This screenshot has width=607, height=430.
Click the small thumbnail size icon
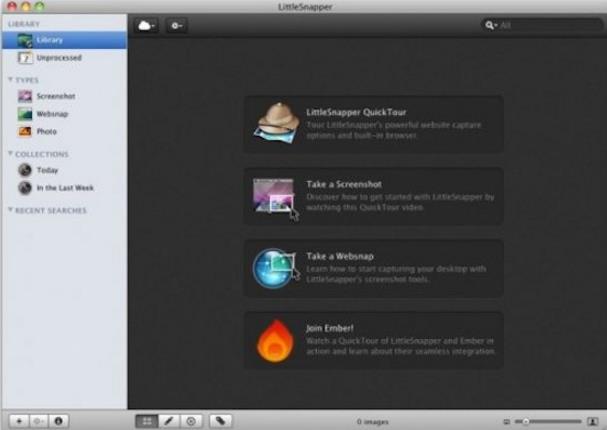pyautogui.click(x=506, y=421)
